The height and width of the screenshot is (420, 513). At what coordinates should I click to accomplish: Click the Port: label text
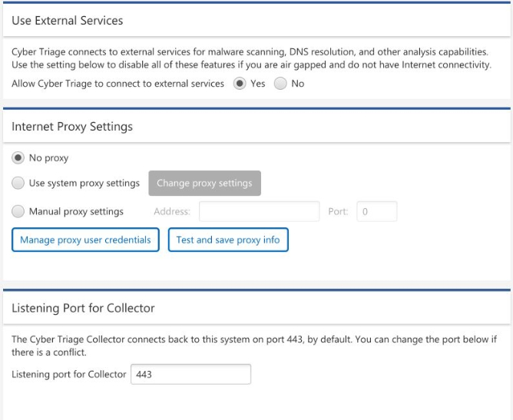[x=338, y=212]
